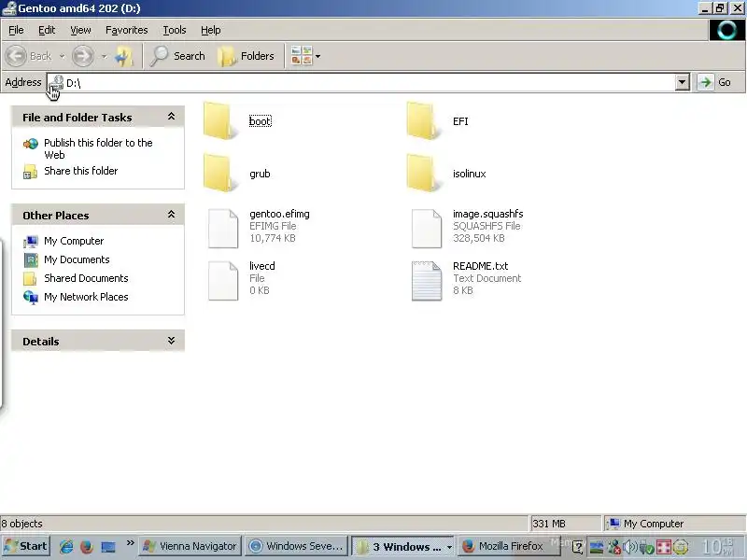Click the My Documents icon in sidebar
Image resolution: width=747 pixels, height=560 pixels.
pos(31,260)
